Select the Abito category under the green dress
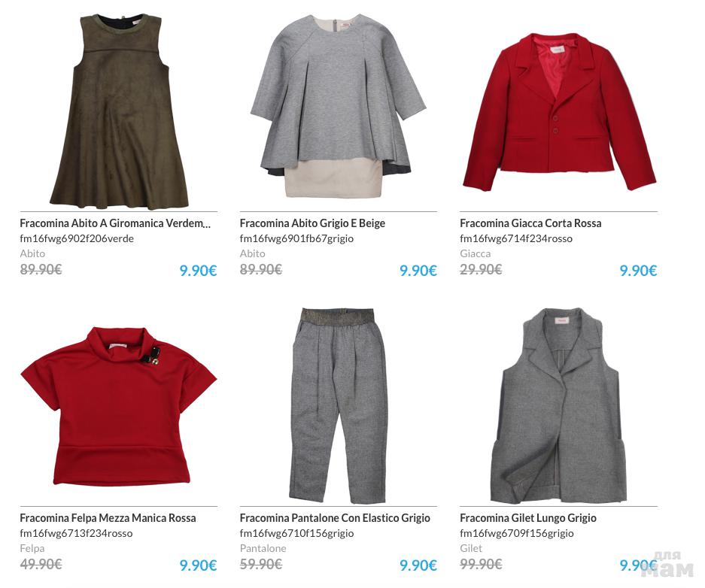Viewport: 705px width, 588px height. click(x=32, y=253)
